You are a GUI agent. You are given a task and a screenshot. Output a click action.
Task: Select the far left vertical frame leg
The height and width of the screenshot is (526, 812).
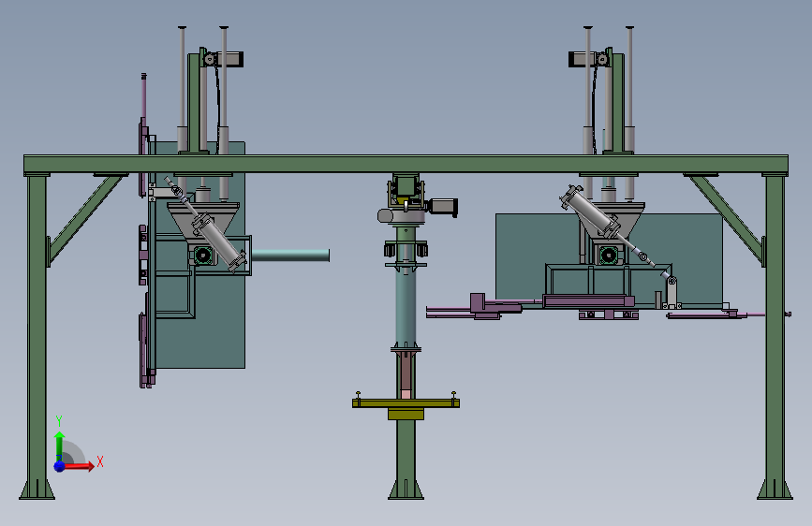(x=37, y=337)
